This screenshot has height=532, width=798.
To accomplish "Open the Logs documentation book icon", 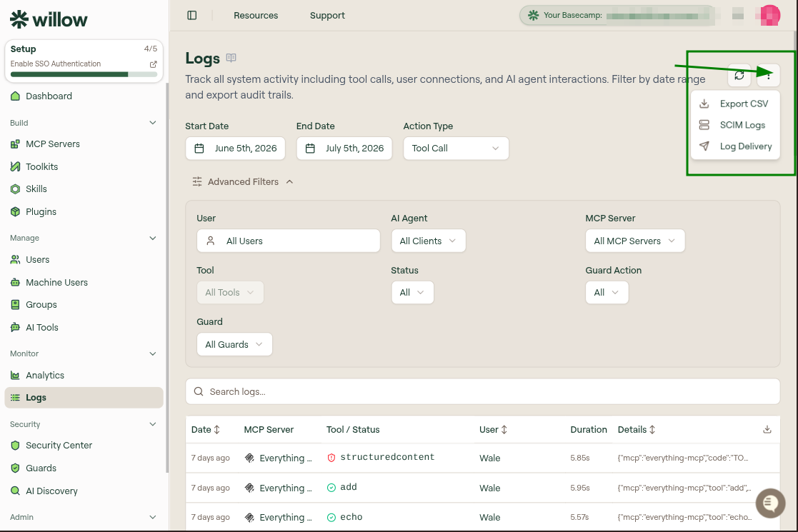I will tap(231, 58).
